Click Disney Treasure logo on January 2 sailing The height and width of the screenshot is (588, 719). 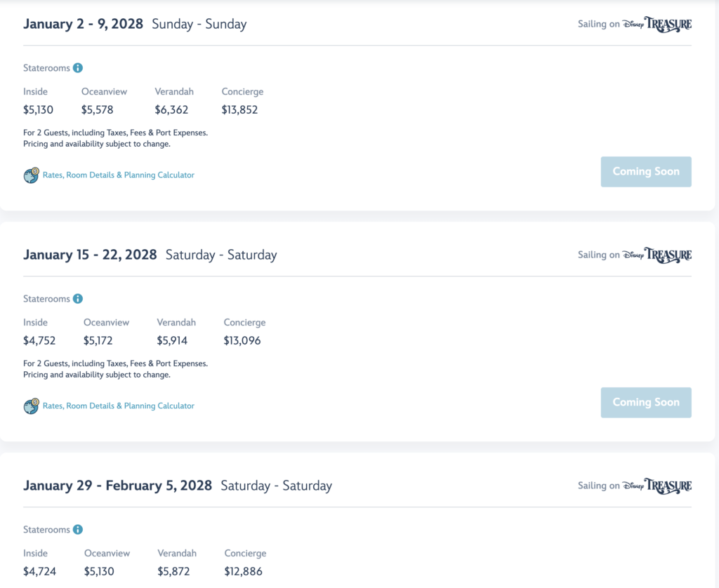[657, 25]
